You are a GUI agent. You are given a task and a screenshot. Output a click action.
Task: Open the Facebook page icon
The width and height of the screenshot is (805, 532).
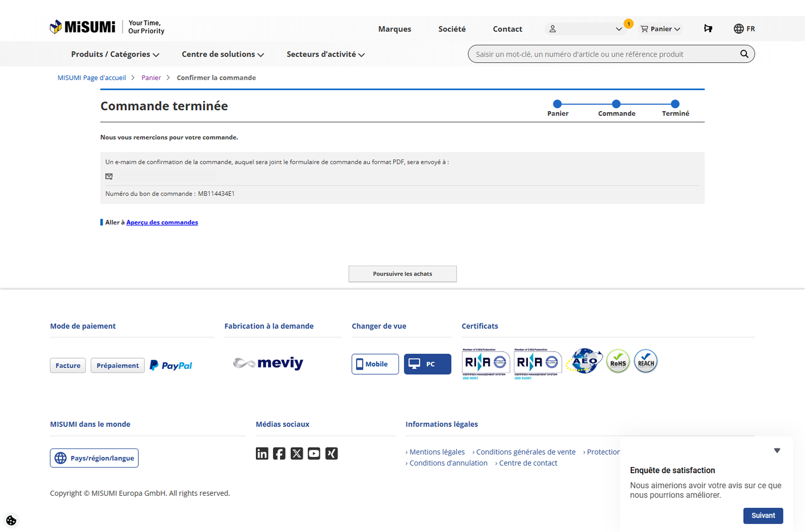[279, 454]
